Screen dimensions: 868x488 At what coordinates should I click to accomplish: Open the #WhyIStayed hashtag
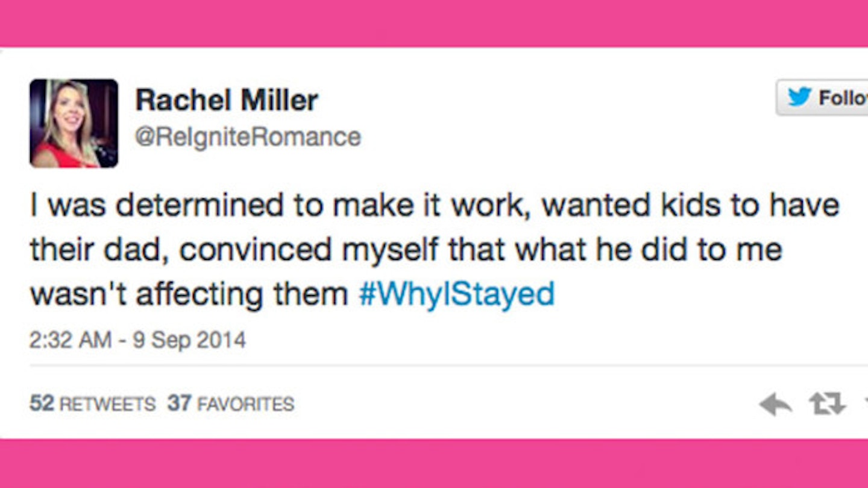(x=456, y=294)
